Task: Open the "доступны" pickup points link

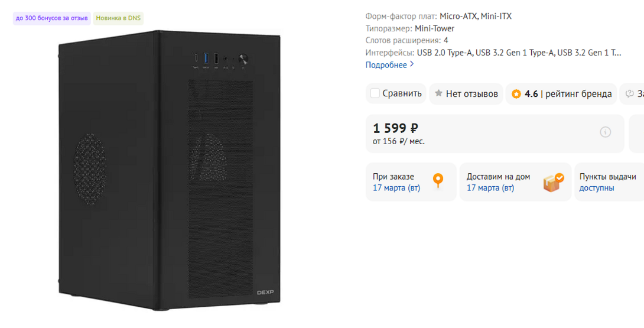Action: (x=597, y=188)
